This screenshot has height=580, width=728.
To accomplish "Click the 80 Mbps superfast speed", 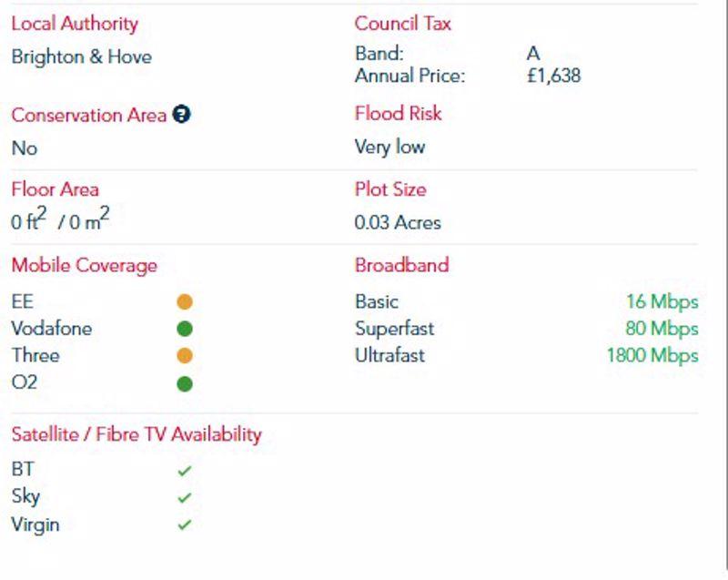I will tap(662, 329).
